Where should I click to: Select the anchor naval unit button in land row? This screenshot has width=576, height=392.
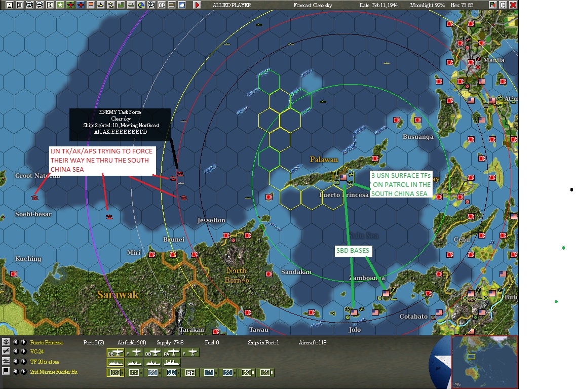[172, 373]
